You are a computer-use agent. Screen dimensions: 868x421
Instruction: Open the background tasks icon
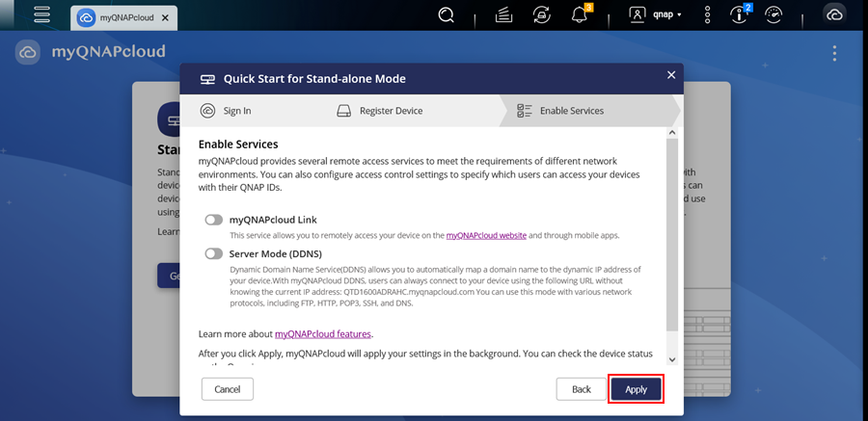point(503,15)
